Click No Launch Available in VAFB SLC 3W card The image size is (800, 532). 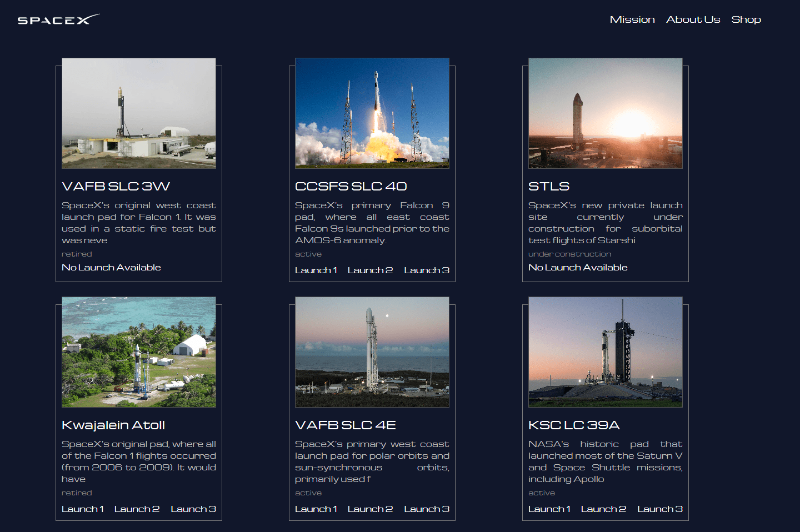(111, 267)
